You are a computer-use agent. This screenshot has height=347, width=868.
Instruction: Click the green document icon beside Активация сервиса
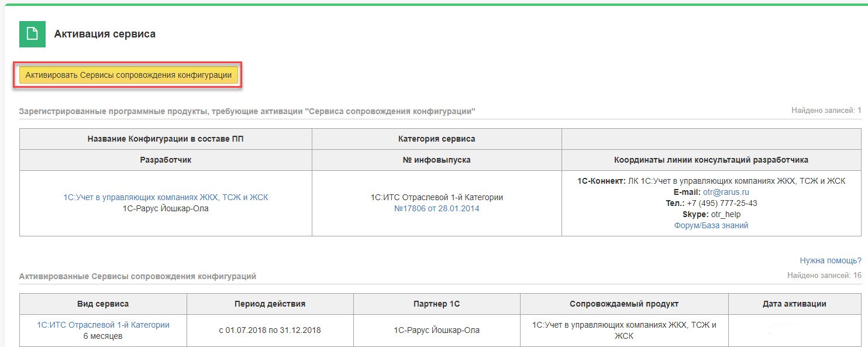[x=32, y=34]
